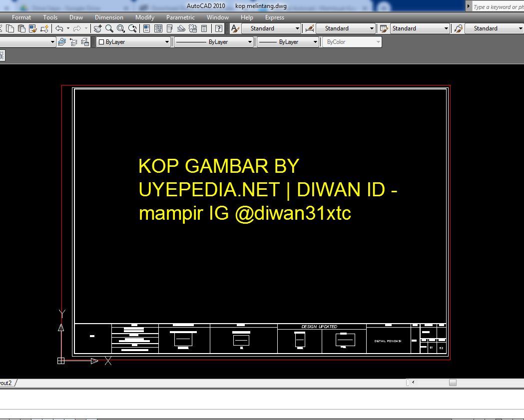This screenshot has height=420, width=524.
Task: Open the DesignCenter icon
Action: tap(158, 28)
